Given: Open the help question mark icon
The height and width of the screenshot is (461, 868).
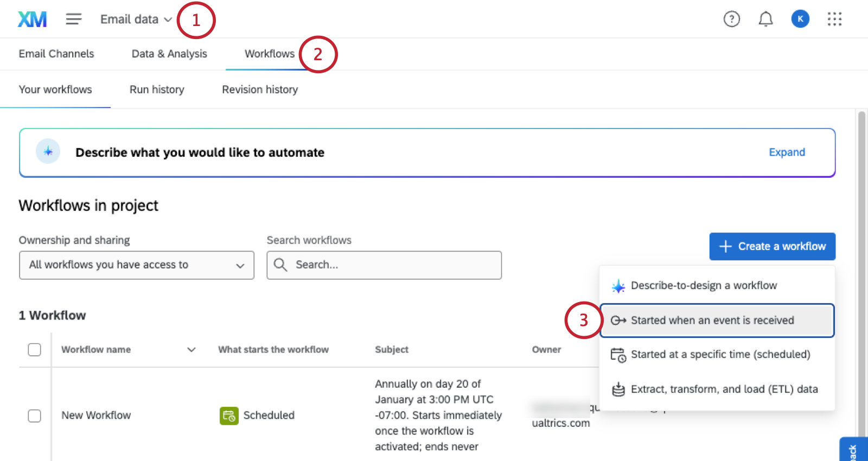Looking at the screenshot, I should click(x=732, y=20).
